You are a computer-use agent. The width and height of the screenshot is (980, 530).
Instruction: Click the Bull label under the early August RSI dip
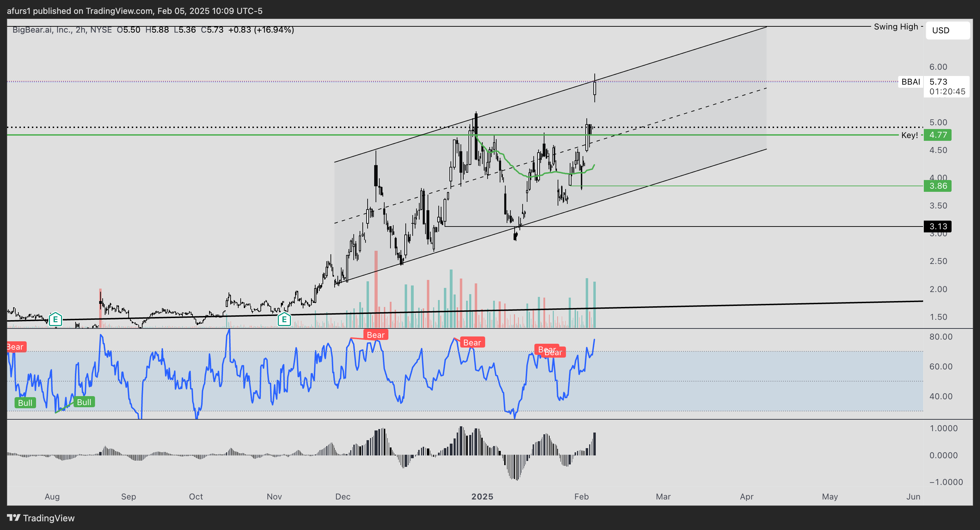[x=25, y=403]
